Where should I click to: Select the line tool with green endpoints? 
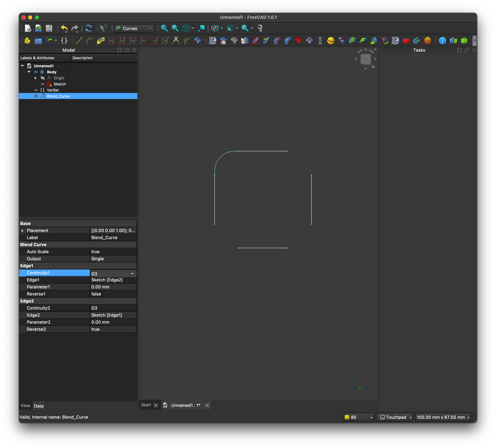point(79,41)
